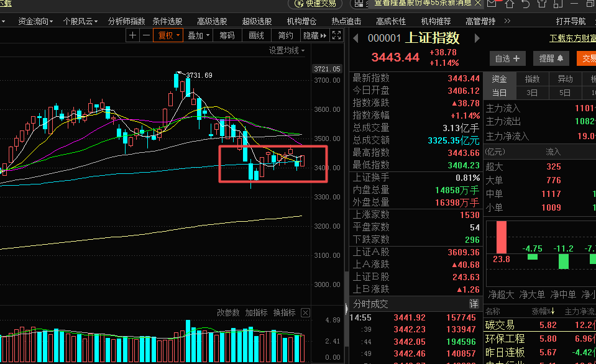596x364 pixels.
Task: Open the skin shirt icon
Action: click(x=542, y=4)
